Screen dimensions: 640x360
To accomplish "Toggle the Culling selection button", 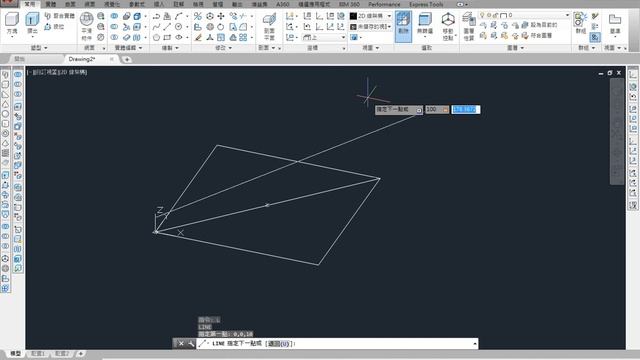I will pyautogui.click(x=403, y=26).
